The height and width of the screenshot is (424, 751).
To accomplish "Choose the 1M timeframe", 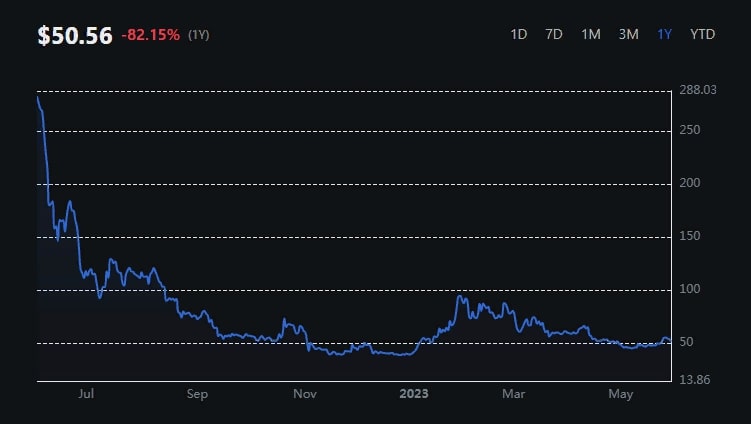I will pyautogui.click(x=591, y=34).
